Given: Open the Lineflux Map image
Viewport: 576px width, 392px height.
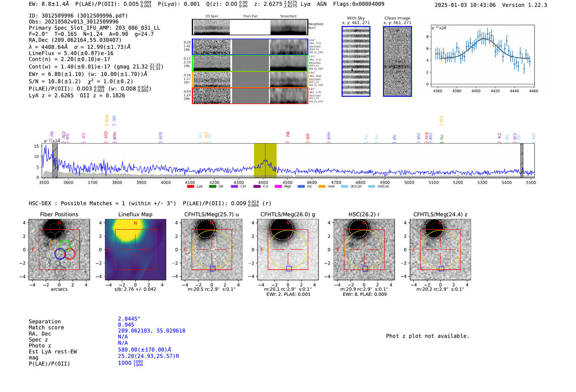Looking at the screenshot, I should (x=135, y=250).
